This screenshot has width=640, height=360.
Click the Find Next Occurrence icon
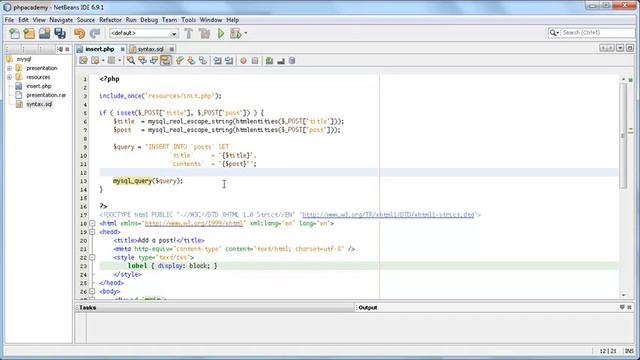click(x=154, y=61)
